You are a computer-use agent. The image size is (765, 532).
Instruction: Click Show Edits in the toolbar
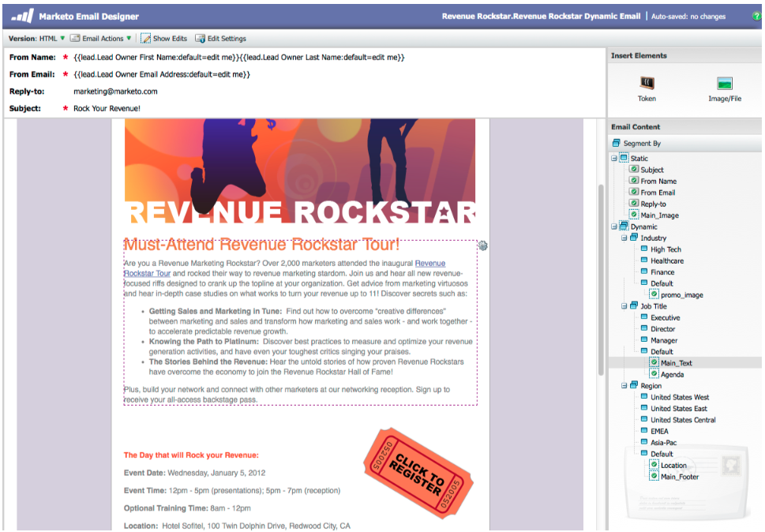(164, 39)
